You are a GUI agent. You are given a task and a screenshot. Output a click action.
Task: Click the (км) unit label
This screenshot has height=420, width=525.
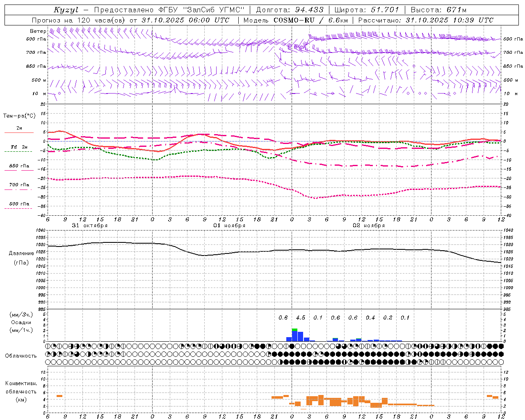coord(21,399)
